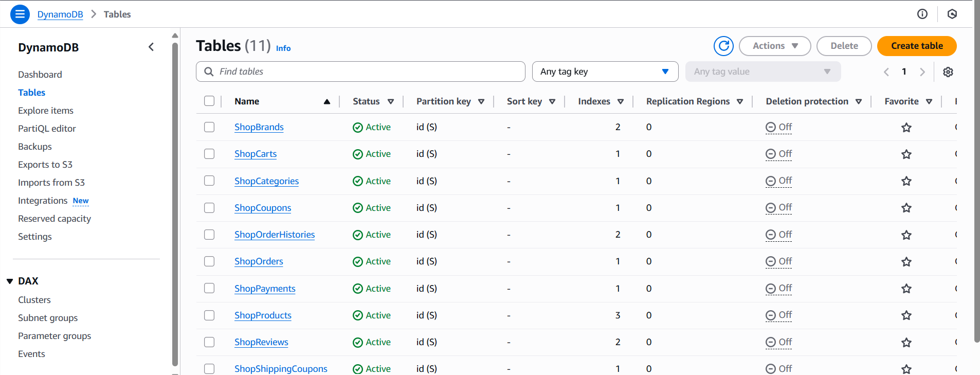Check the ShopCoupons row checkbox
Viewport: 980px width, 375px height.
click(x=209, y=208)
